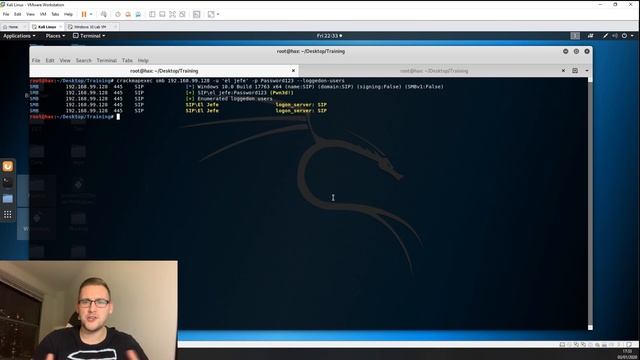Open snapshot manager icon
This screenshot has height=360, width=640.
tap(138, 14)
